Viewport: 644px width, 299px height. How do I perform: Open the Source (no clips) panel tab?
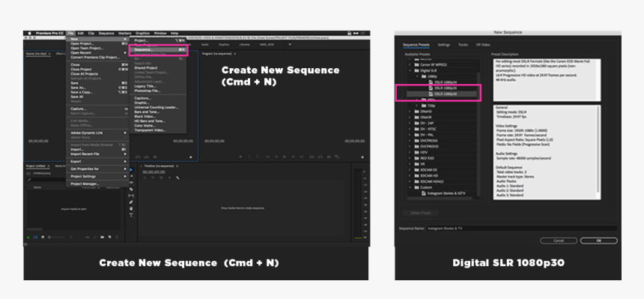click(x=36, y=53)
